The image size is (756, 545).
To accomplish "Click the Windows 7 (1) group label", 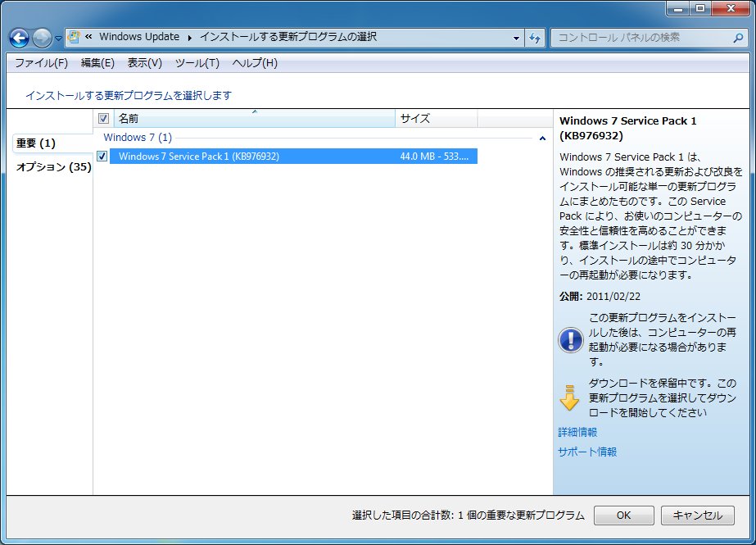I will 138,138.
